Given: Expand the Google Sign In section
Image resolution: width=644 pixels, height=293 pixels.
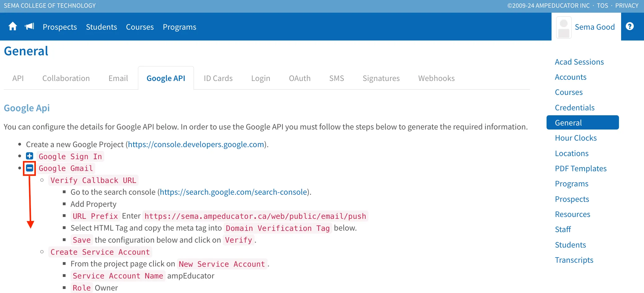Looking at the screenshot, I should click(x=30, y=156).
